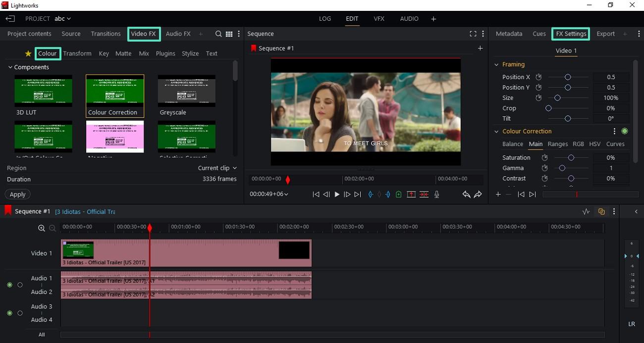The width and height of the screenshot is (644, 343).
Task: Toggle timeline track sync icon
Action: [601, 211]
